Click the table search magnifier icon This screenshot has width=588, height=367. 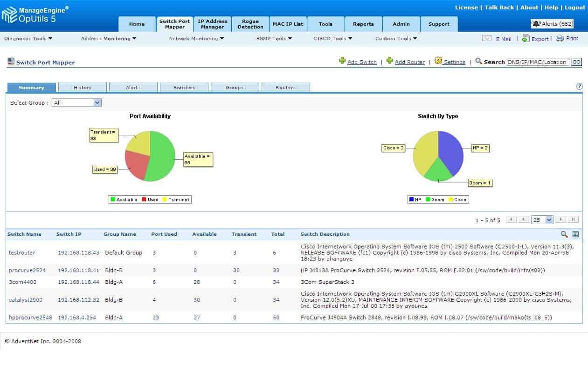[564, 234]
